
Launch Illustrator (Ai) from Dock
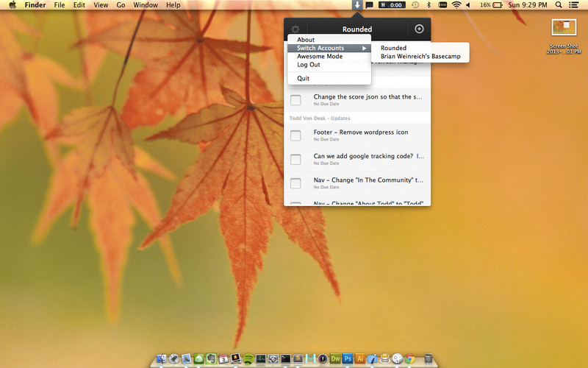pos(360,358)
